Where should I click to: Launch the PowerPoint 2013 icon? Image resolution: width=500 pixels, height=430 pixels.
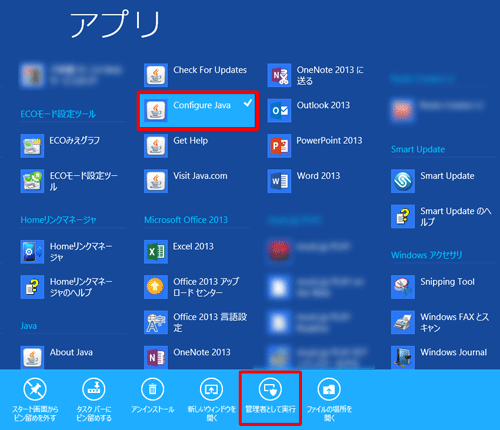[279, 146]
